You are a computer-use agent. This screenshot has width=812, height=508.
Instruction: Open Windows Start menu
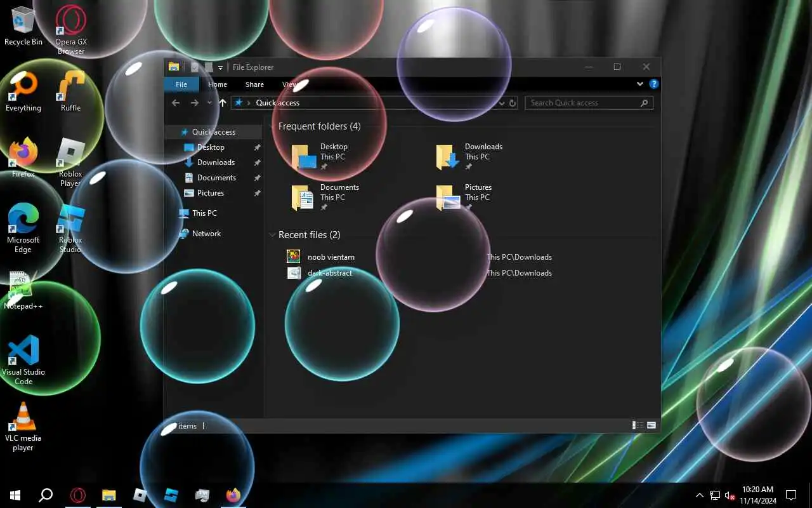pos(15,495)
